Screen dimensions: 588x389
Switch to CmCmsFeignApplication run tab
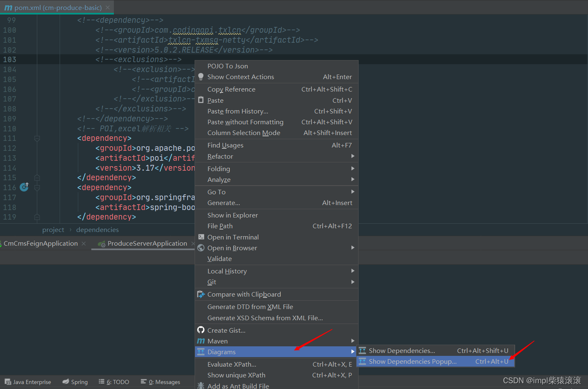point(41,244)
